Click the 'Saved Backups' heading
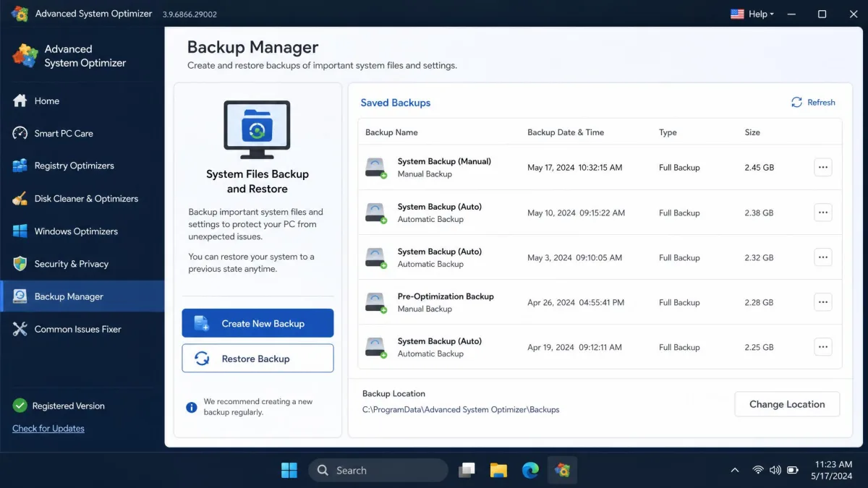This screenshot has height=488, width=868. pos(396,103)
